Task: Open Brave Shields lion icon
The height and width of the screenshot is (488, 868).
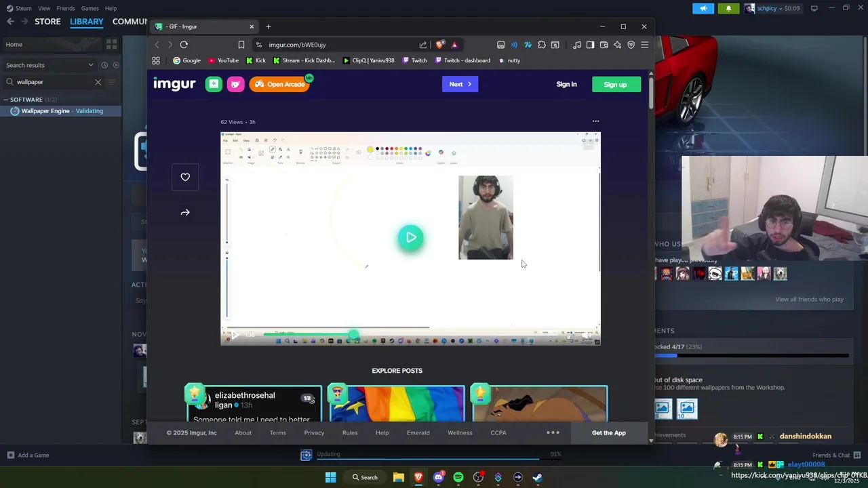Action: coord(440,45)
